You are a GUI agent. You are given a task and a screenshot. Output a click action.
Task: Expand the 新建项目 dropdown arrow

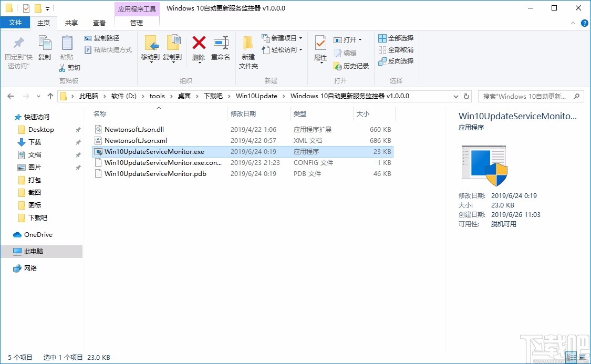tap(301, 38)
